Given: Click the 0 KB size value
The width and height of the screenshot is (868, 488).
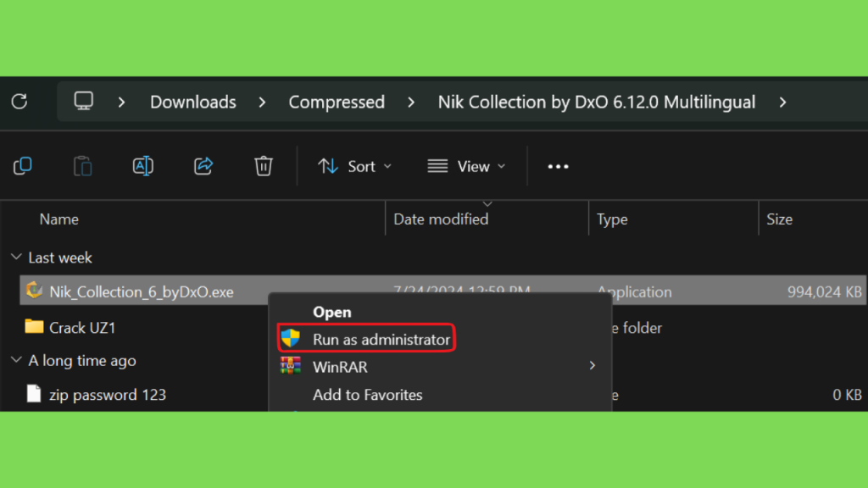Looking at the screenshot, I should (x=847, y=395).
